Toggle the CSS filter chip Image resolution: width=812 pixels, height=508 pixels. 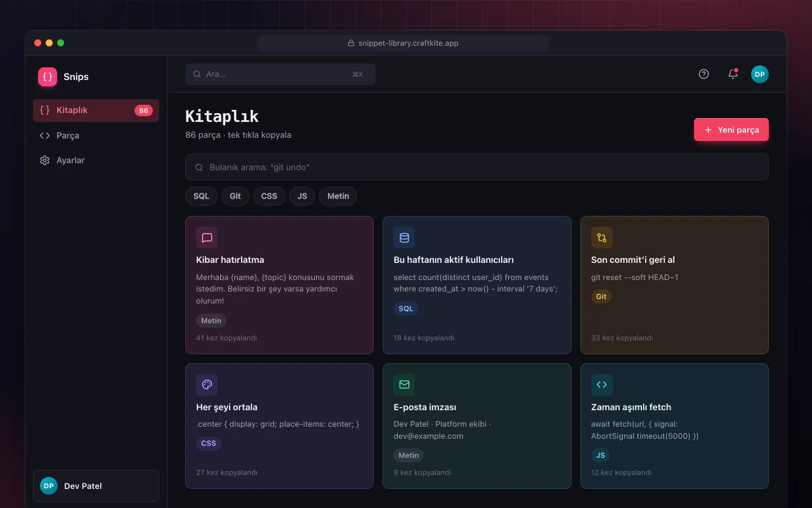pos(269,196)
